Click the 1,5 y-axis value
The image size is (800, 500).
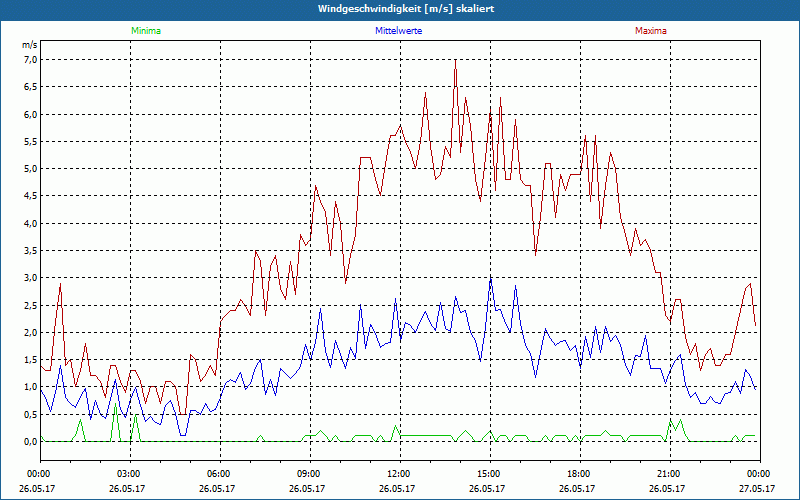point(31,360)
